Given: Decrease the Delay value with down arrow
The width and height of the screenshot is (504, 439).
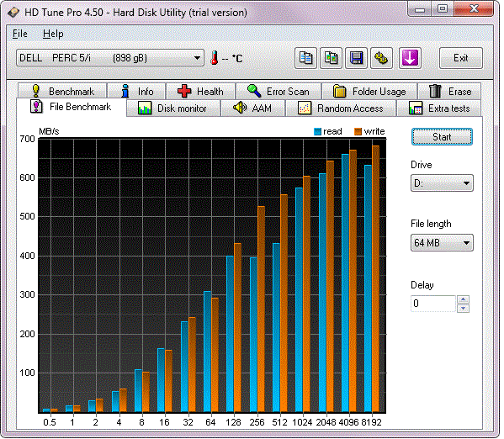Looking at the screenshot, I should [x=463, y=309].
